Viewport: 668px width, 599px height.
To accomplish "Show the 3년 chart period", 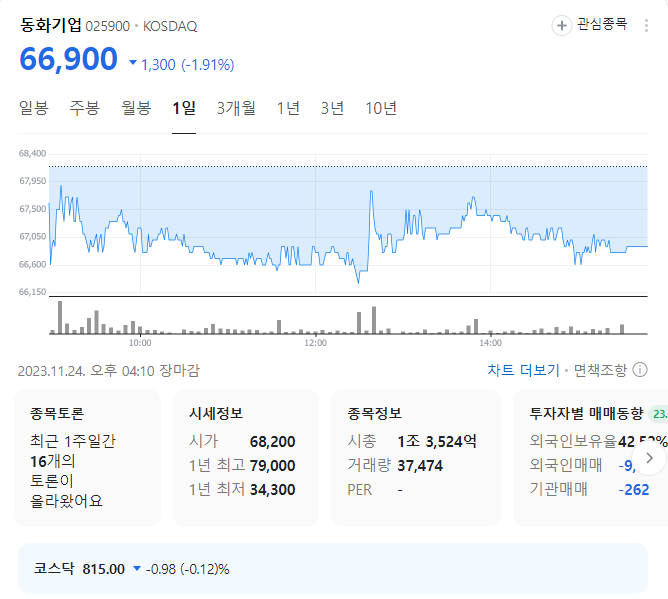I will (332, 108).
